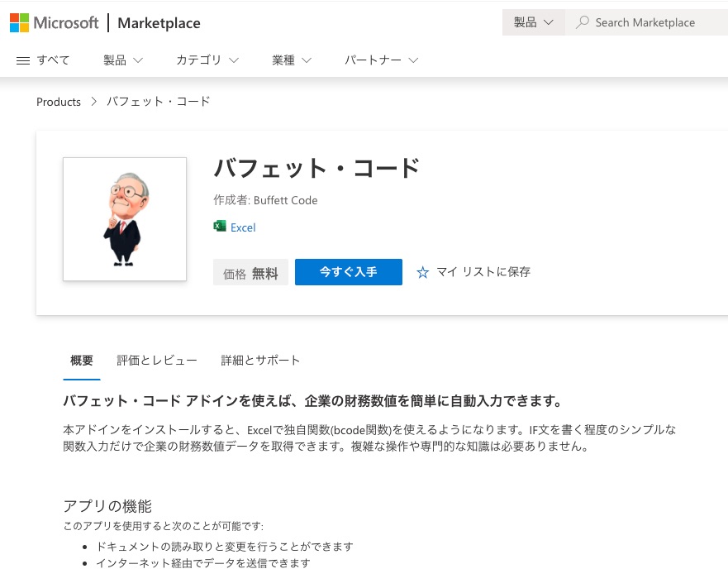728x588 pixels.
Task: Select the 概要 tab
Action: pos(82,361)
